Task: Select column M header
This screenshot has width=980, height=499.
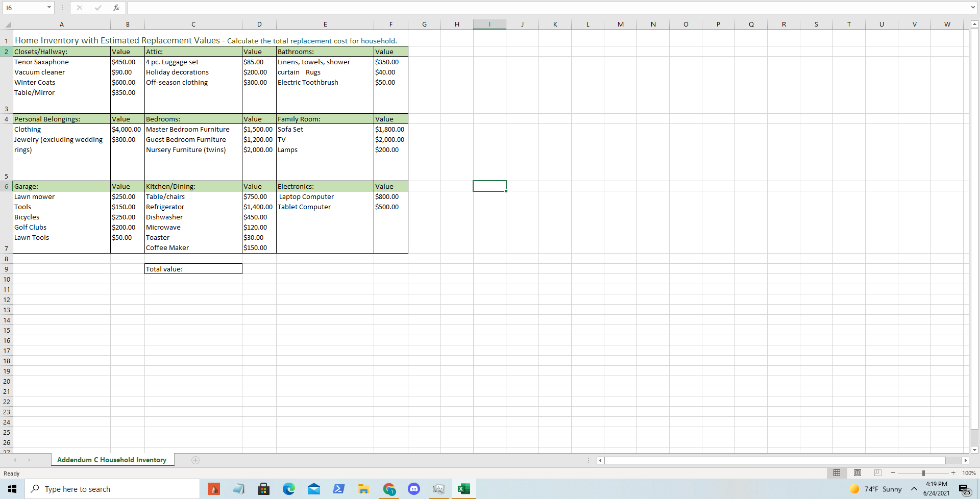Action: coord(621,24)
